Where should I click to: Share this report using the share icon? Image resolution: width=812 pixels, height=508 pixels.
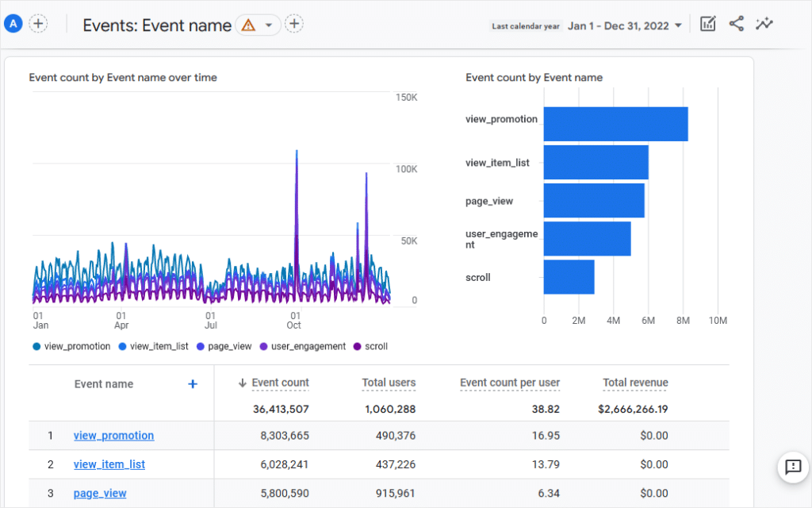pos(737,24)
